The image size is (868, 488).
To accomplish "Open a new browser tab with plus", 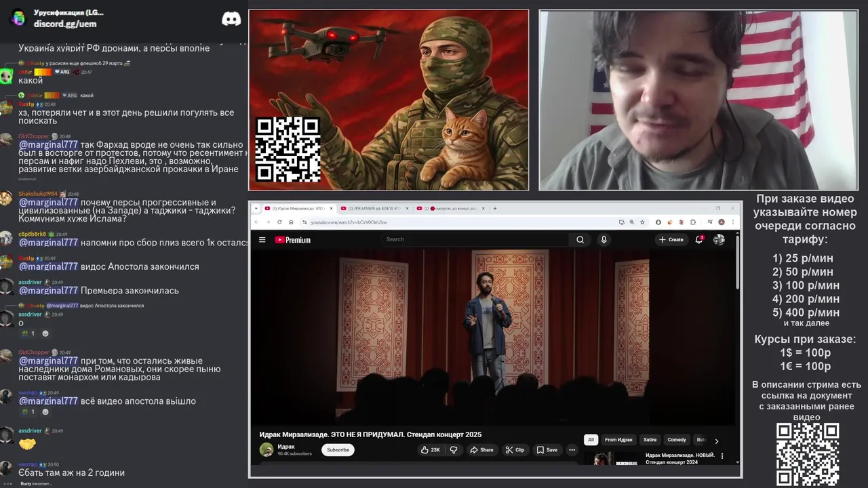I will click(x=495, y=208).
